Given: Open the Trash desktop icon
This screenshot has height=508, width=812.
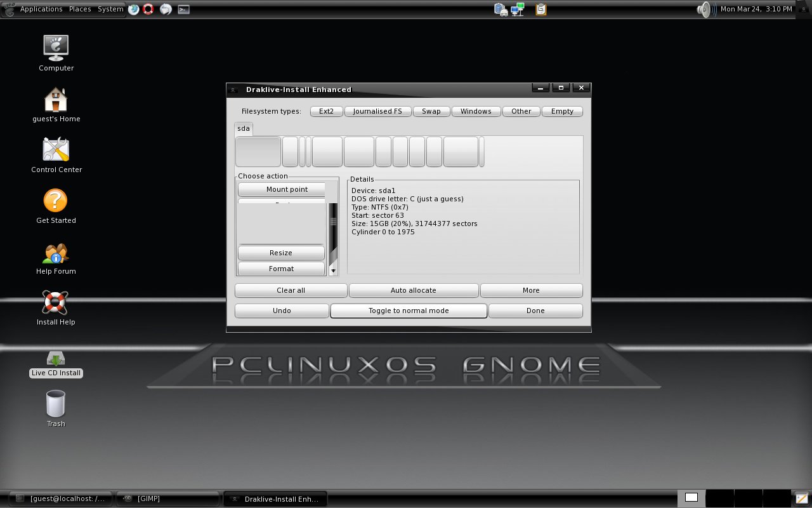Looking at the screenshot, I should click(56, 404).
